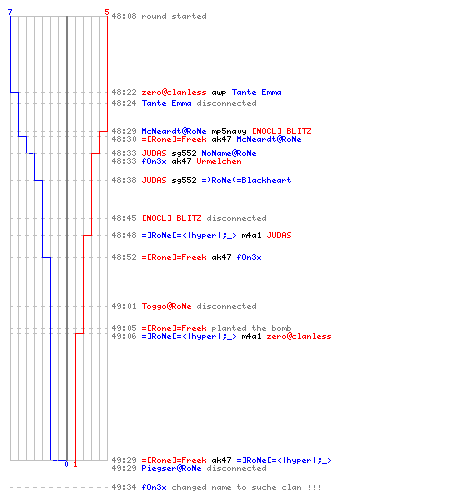Click the "48:08 round started" log entry
The height and width of the screenshot is (500, 450).
tap(159, 16)
